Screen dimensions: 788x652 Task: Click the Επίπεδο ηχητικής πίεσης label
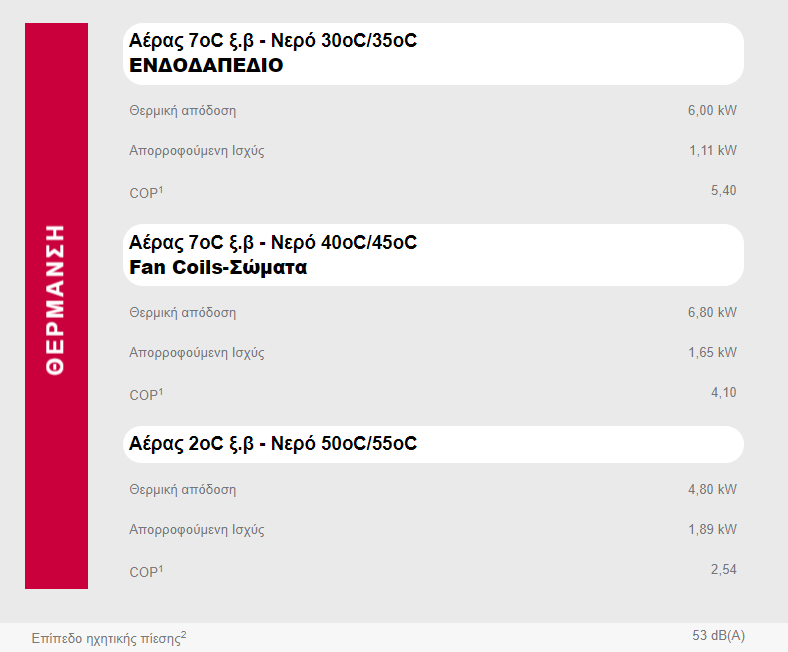point(108,637)
